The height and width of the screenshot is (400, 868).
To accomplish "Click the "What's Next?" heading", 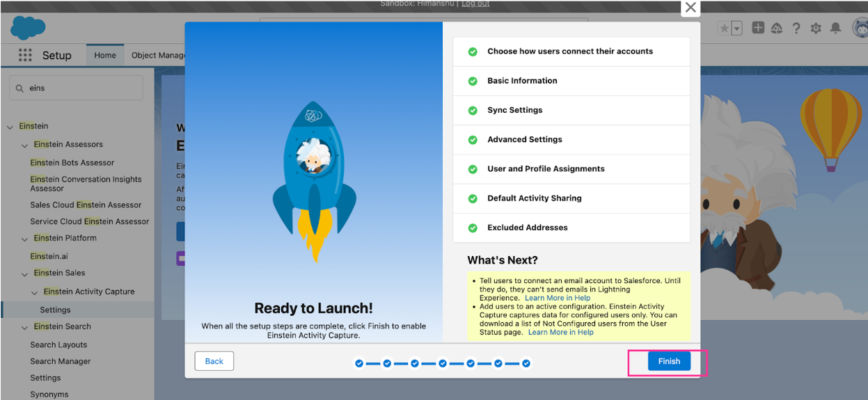I will point(503,260).
